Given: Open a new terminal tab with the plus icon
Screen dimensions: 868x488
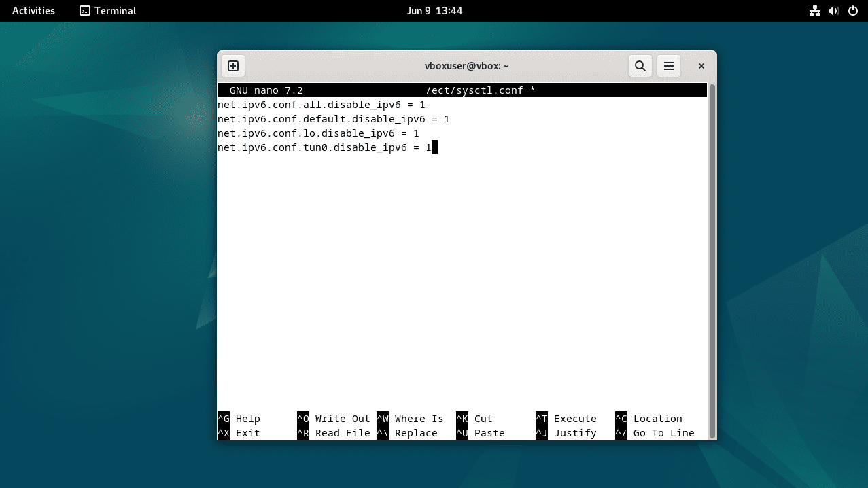Looking at the screenshot, I should click(x=232, y=66).
